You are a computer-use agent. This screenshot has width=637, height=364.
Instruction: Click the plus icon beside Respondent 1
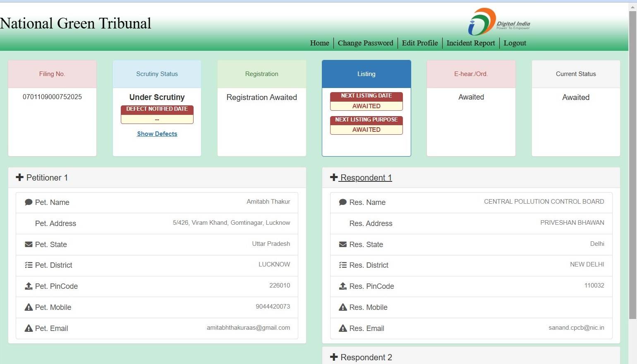[x=334, y=177]
